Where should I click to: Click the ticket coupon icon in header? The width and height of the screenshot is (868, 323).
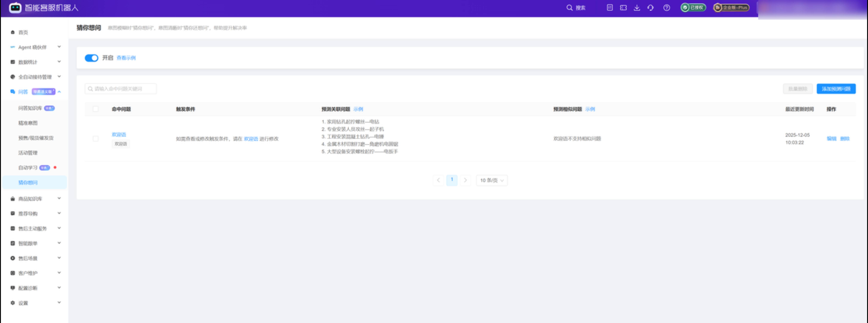623,8
